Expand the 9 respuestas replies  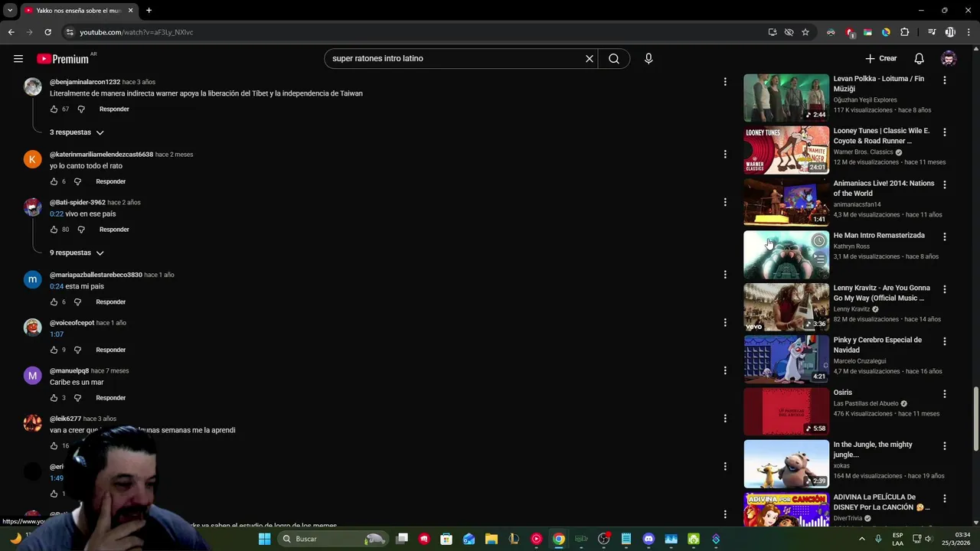pyautogui.click(x=77, y=253)
